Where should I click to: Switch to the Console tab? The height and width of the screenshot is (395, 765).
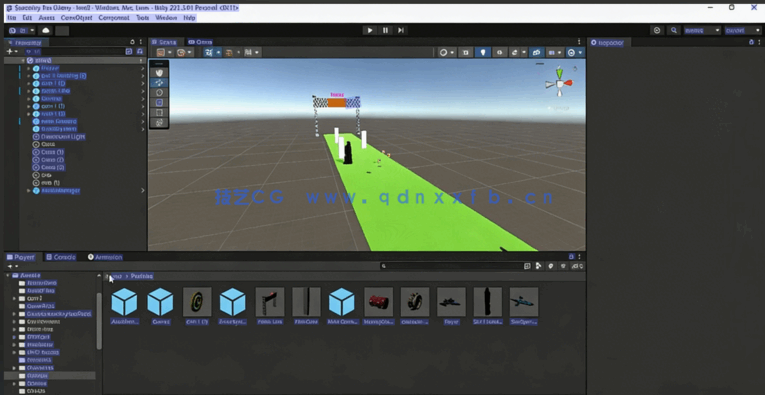tap(61, 257)
